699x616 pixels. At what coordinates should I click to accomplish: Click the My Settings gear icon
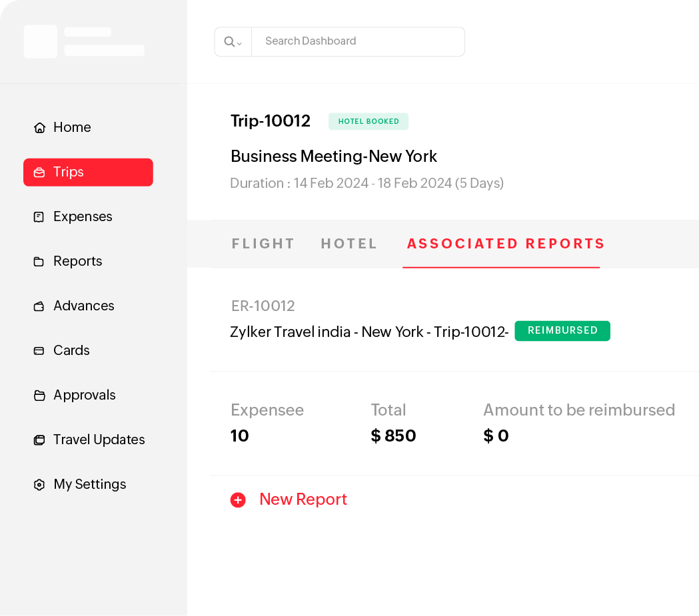point(39,485)
